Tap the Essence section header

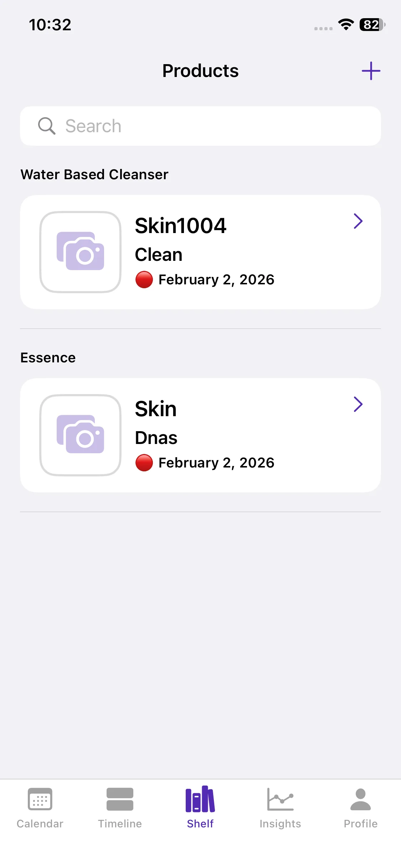pos(48,358)
